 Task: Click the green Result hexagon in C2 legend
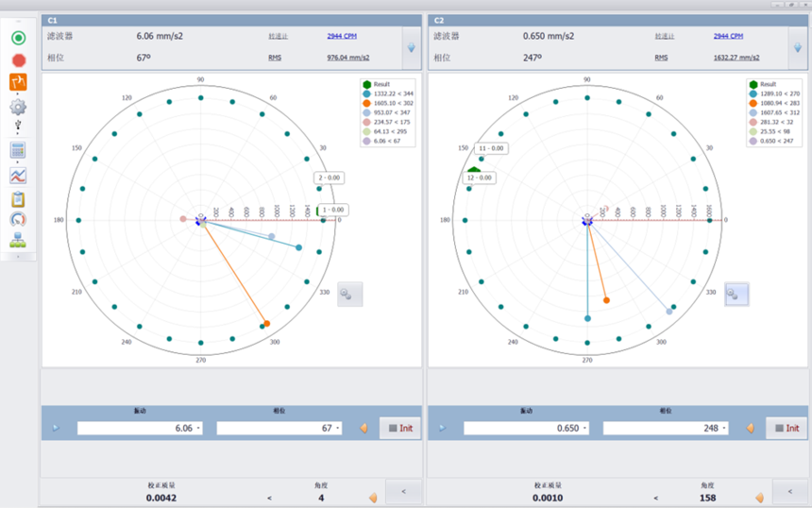[753, 84]
